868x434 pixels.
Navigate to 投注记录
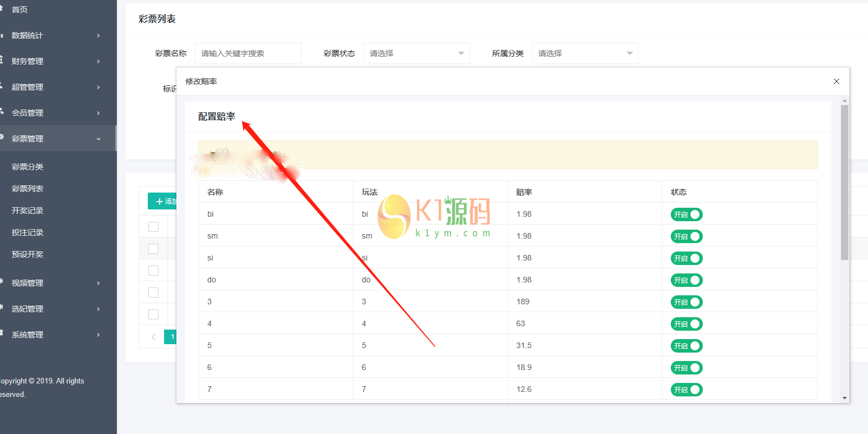click(x=28, y=232)
